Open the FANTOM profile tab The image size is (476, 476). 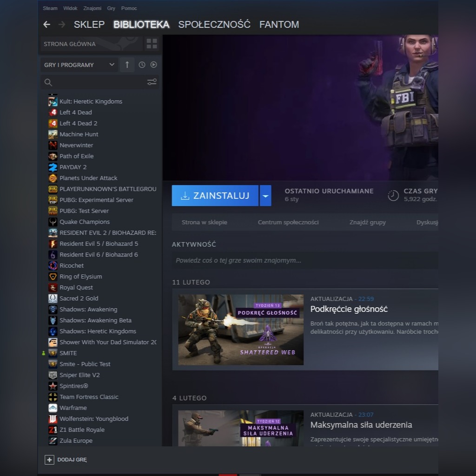pos(279,25)
